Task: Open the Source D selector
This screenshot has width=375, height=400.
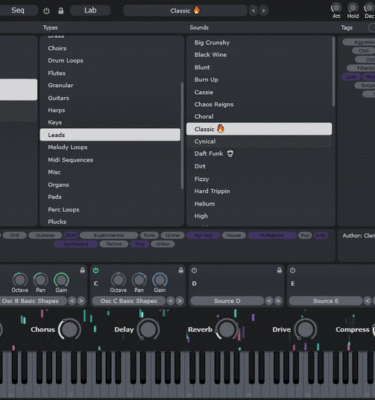Action: [227, 301]
